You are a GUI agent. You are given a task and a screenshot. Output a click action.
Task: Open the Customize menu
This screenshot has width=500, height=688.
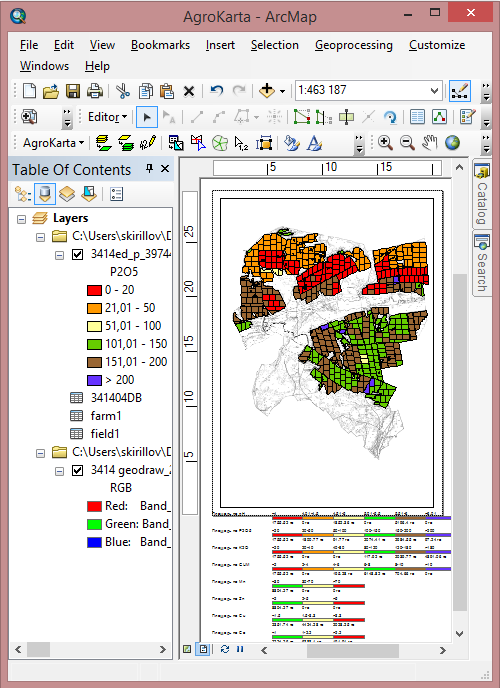click(x=437, y=45)
